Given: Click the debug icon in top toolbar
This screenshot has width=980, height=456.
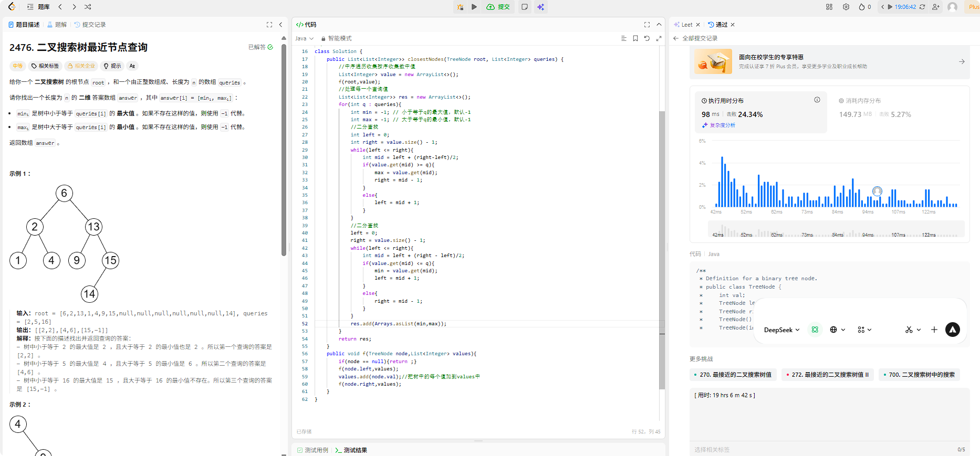Looking at the screenshot, I should point(460,7).
